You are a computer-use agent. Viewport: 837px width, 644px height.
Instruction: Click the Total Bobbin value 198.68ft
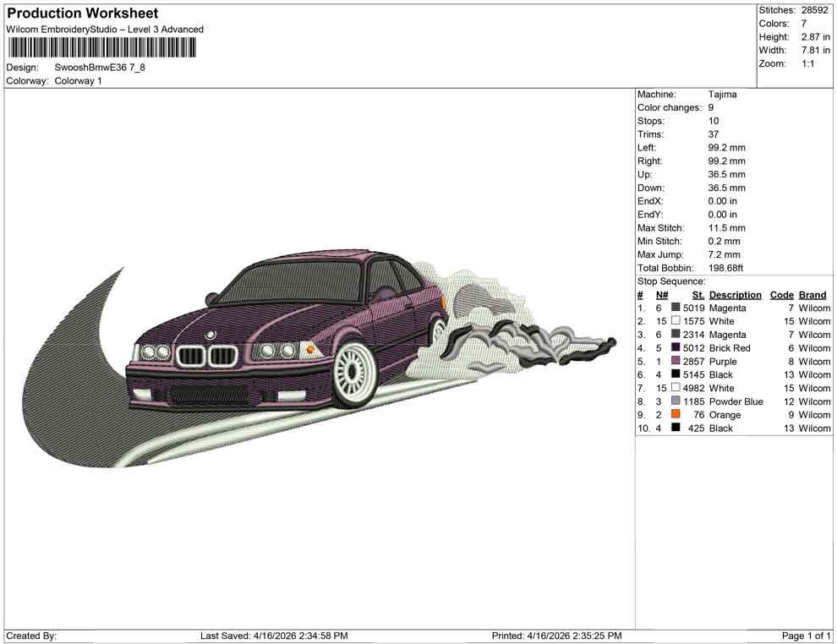(726, 267)
